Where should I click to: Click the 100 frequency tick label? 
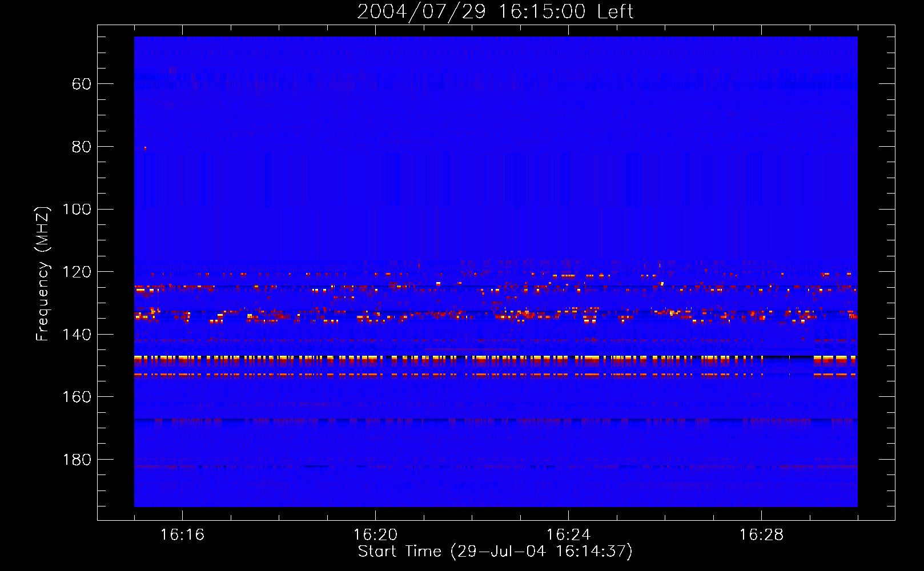tap(77, 210)
